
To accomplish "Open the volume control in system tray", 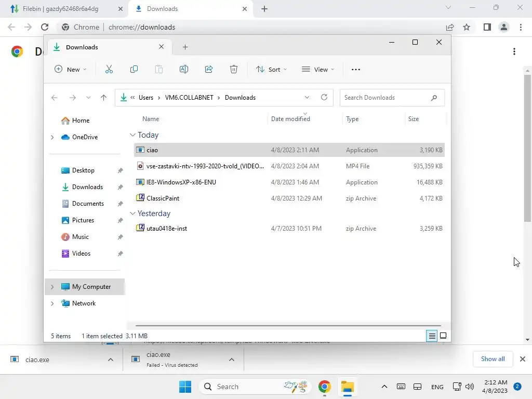I will tap(470, 387).
